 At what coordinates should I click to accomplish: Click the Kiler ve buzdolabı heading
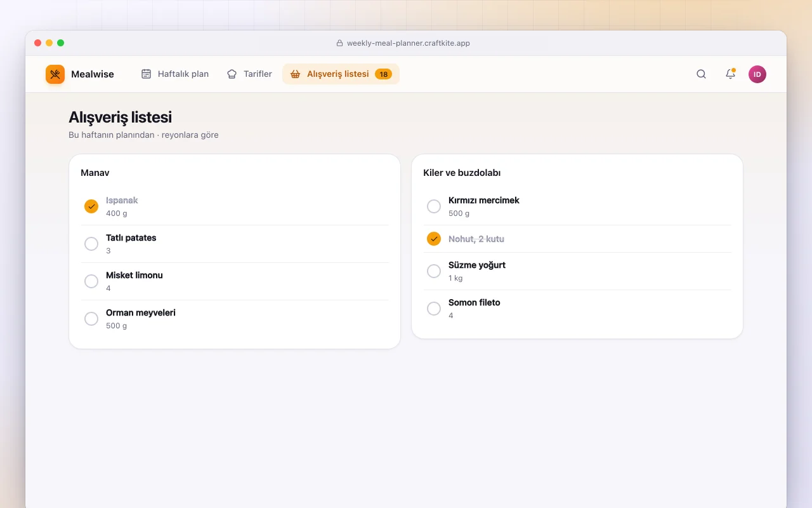[x=462, y=173]
